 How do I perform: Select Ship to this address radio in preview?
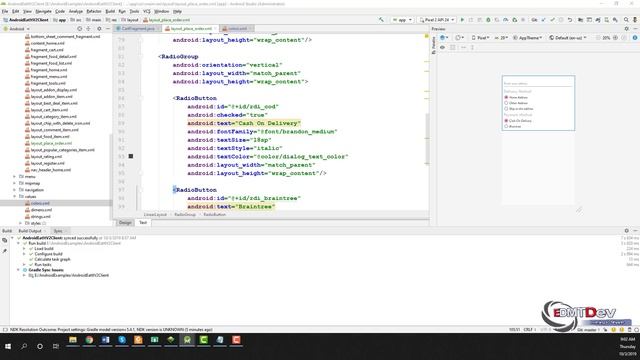[506, 109]
